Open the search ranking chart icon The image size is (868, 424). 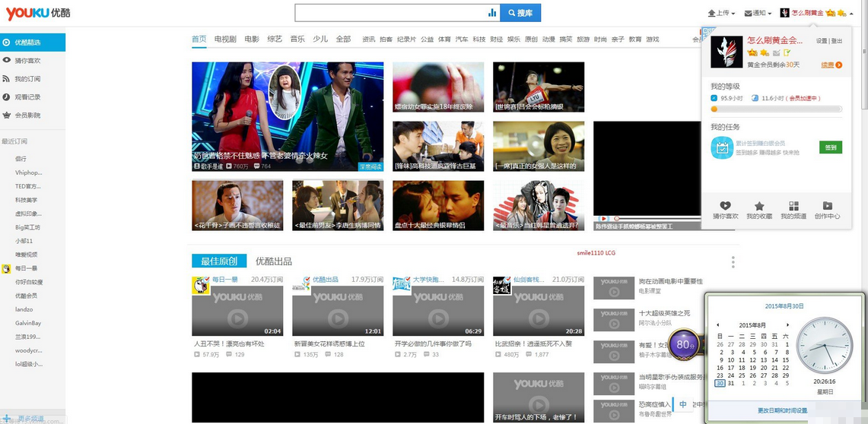(492, 13)
